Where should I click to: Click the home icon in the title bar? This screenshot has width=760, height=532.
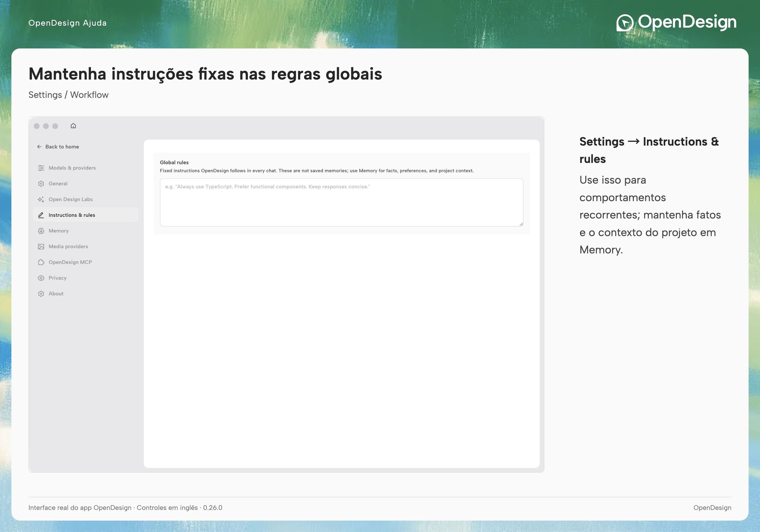click(73, 126)
